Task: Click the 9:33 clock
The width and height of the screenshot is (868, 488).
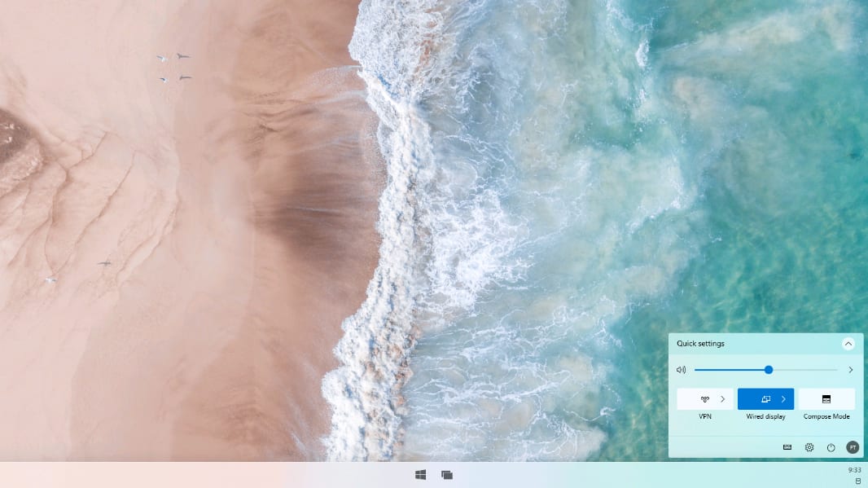Action: 854,470
